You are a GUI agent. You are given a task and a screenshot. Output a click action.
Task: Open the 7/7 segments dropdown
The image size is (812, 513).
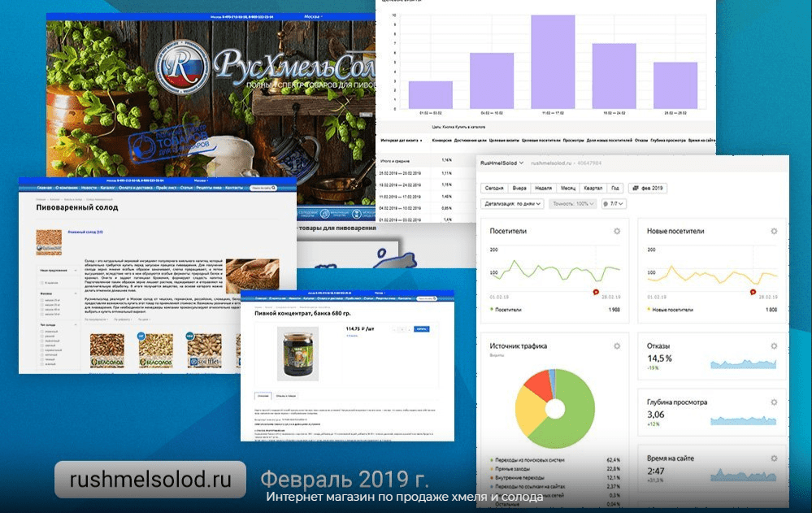pyautogui.click(x=614, y=203)
